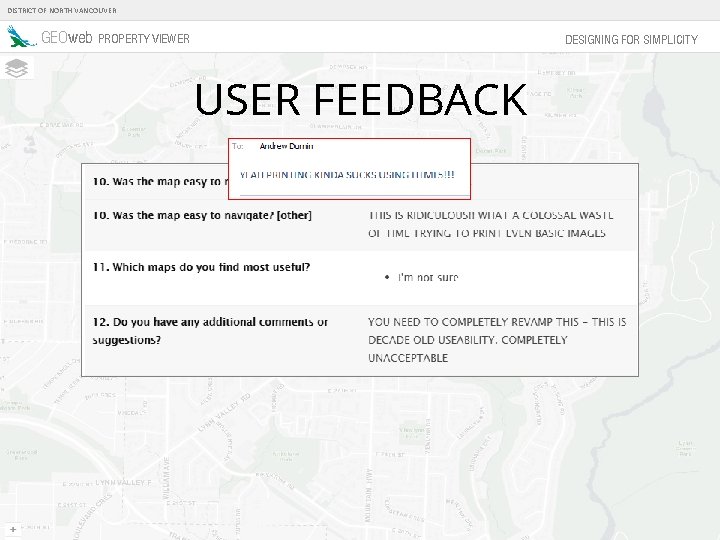
Task: Click the 'I'm not sure' bullet answer
Action: (x=428, y=277)
